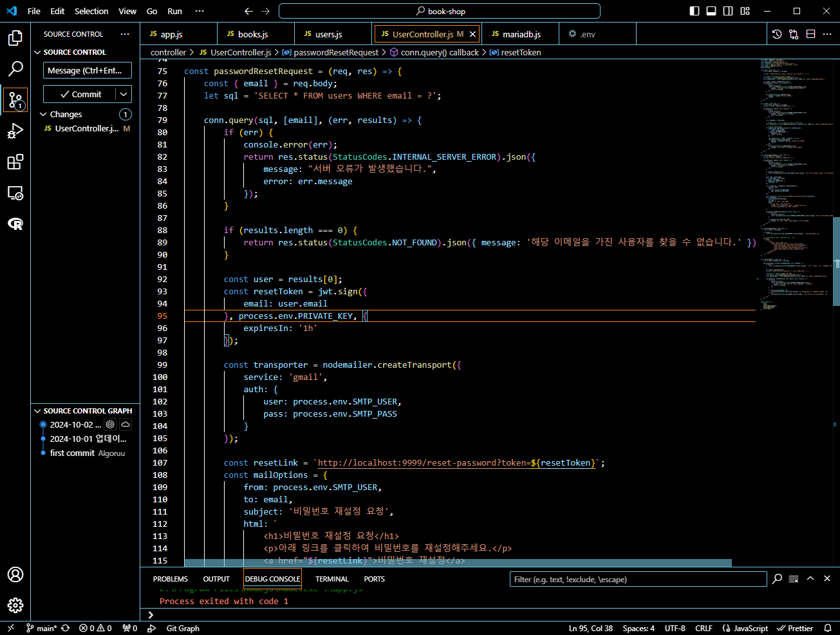The height and width of the screenshot is (635, 840).
Task: Open the Manage gear menu
Action: [x=15, y=605]
